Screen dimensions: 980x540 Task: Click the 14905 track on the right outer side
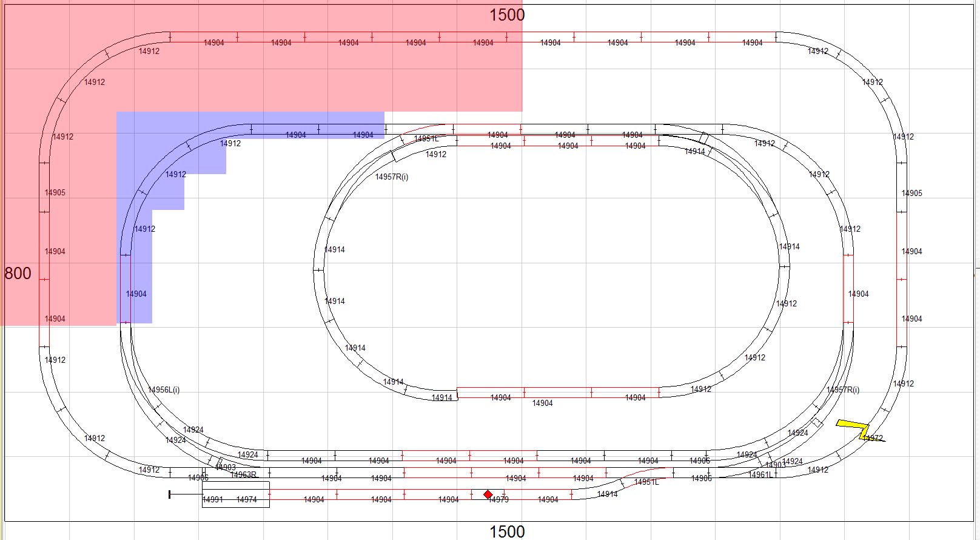(911, 193)
